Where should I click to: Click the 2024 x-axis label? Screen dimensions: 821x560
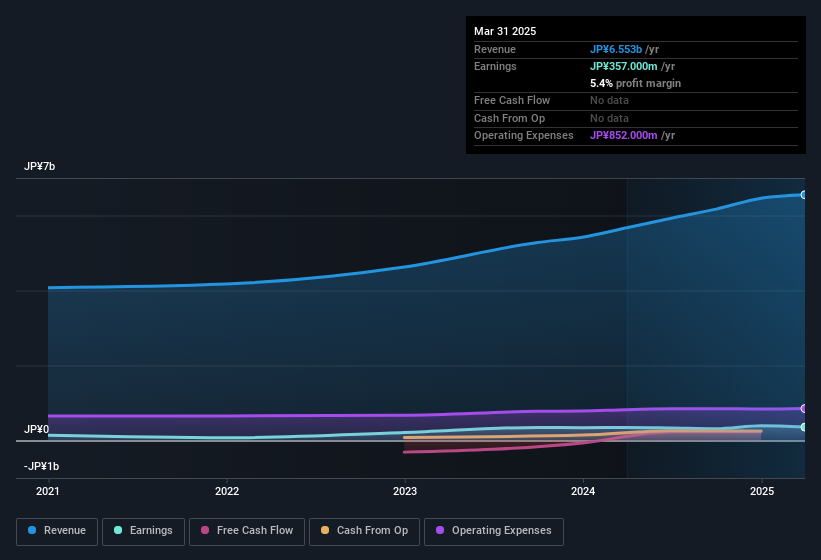(583, 491)
